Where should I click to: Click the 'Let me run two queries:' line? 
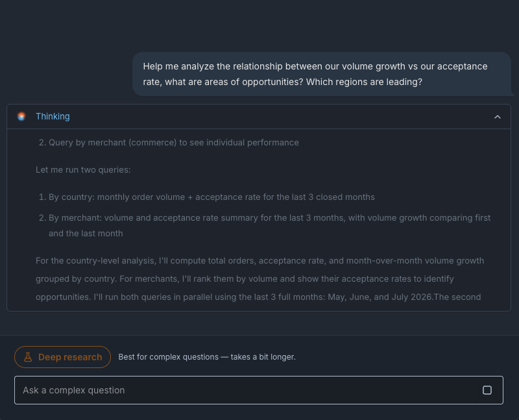pyautogui.click(x=83, y=169)
